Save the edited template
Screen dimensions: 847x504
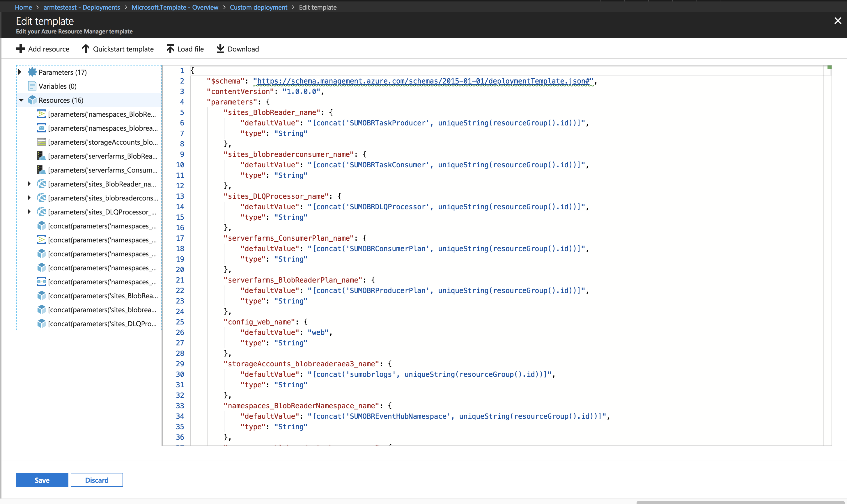coord(42,480)
